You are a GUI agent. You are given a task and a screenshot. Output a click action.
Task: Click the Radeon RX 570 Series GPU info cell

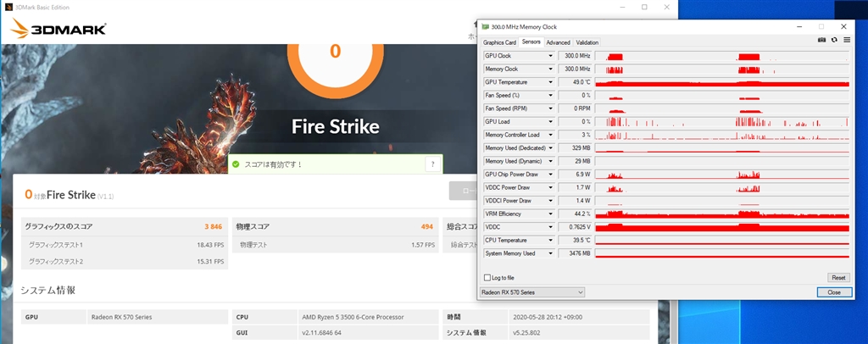[158, 317]
